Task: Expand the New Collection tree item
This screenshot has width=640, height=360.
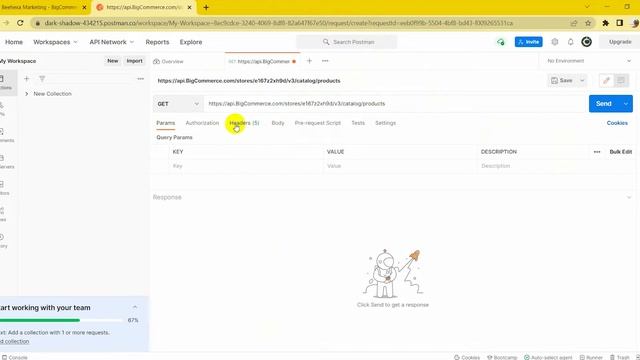Action: pos(27,94)
